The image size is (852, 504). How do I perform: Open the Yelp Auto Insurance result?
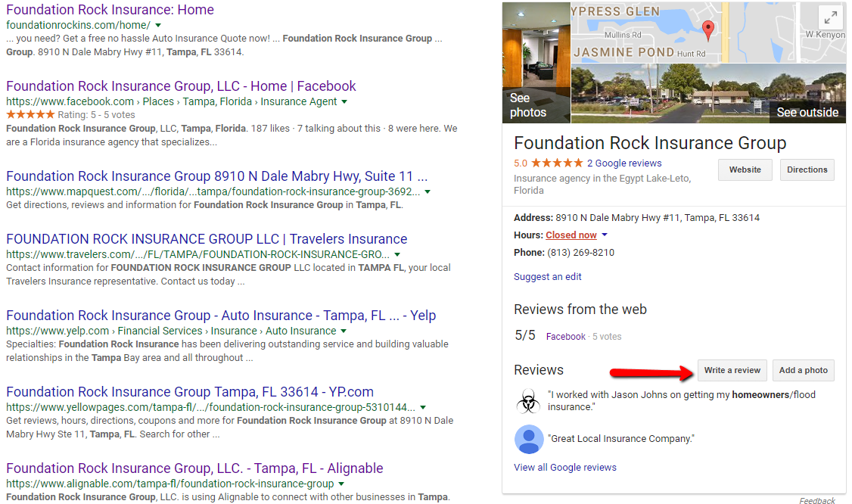221,316
